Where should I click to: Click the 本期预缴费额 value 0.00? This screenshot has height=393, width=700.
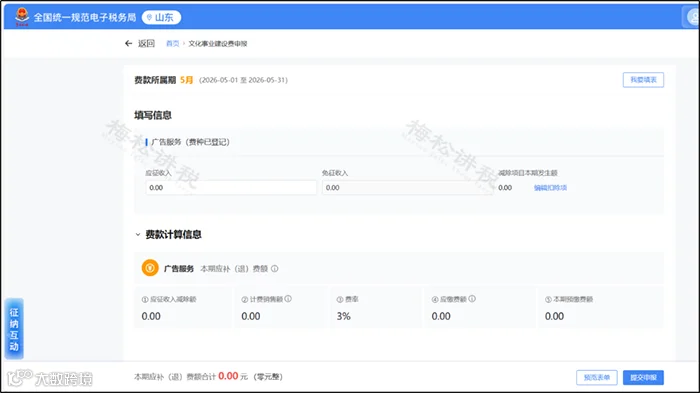click(554, 316)
